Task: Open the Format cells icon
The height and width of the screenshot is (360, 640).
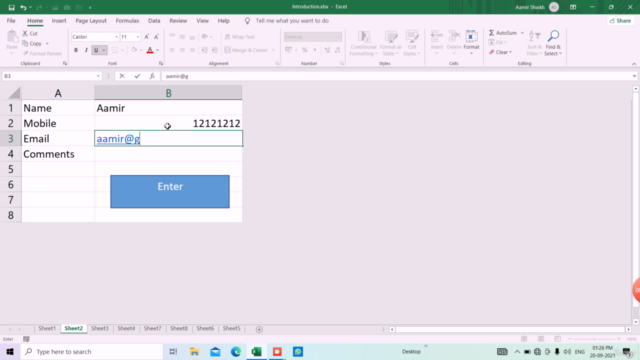Action: tap(471, 37)
